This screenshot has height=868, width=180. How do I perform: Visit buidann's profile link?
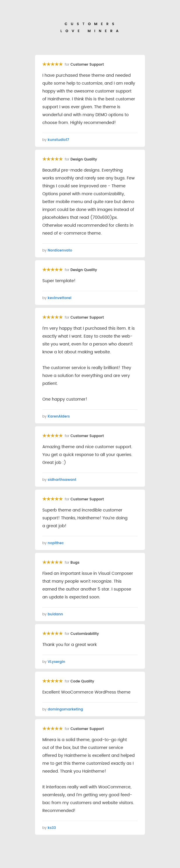point(56,614)
